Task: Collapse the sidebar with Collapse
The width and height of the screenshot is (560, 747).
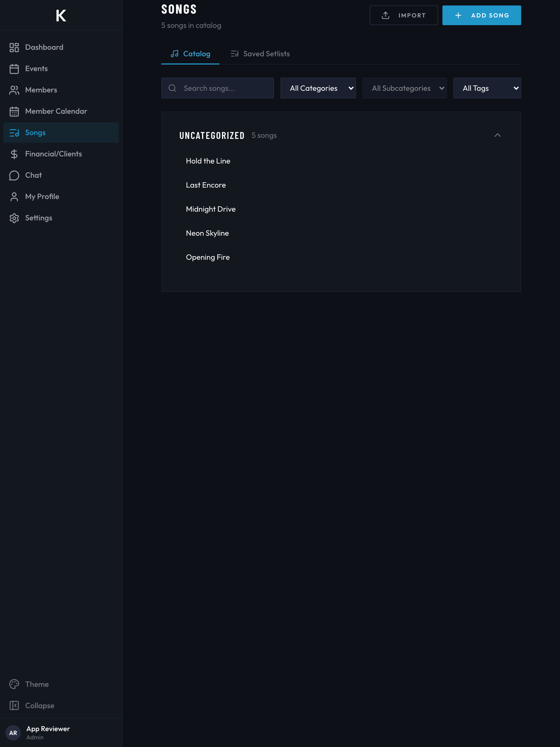Action: click(x=61, y=705)
